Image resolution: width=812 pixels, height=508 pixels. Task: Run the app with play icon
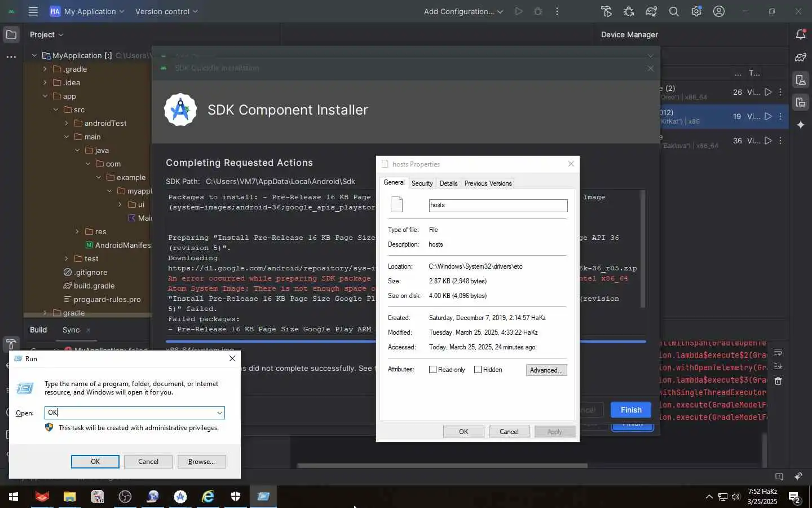(x=518, y=11)
